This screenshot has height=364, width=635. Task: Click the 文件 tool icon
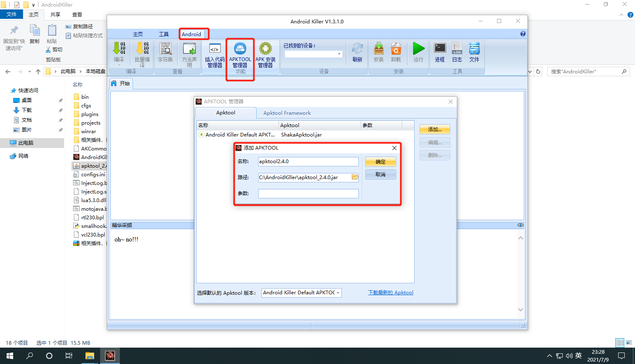[474, 48]
